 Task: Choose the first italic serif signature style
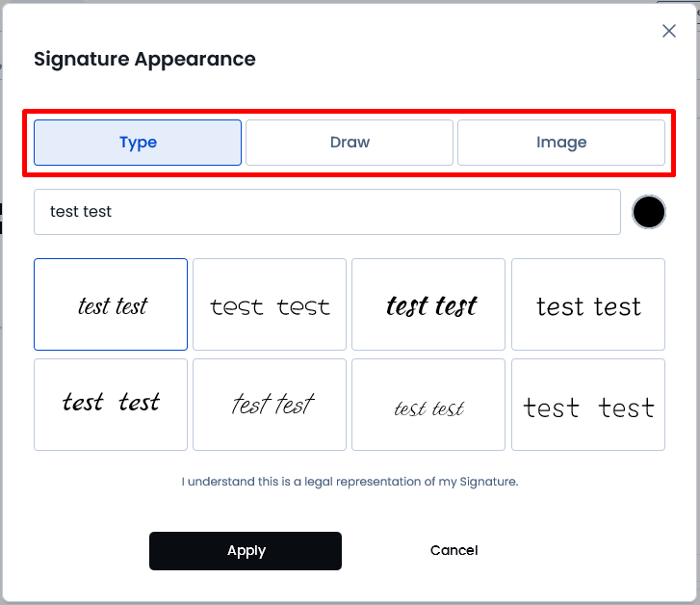tap(111, 304)
